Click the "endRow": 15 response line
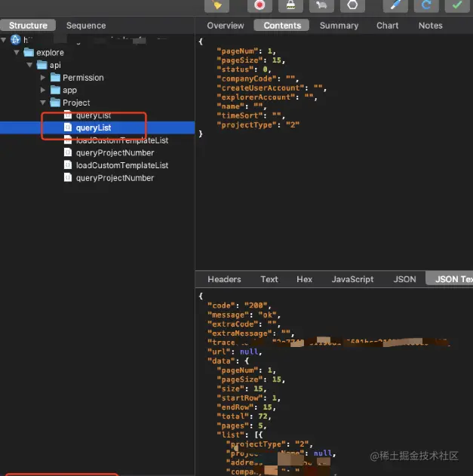The height and width of the screenshot is (476, 473). pos(246,407)
